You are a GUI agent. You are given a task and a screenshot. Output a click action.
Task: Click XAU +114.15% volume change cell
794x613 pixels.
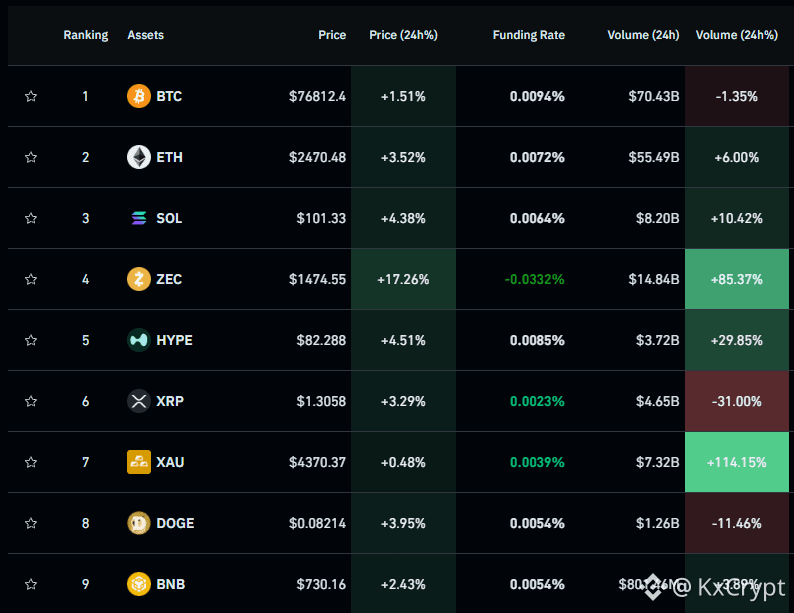click(x=737, y=462)
